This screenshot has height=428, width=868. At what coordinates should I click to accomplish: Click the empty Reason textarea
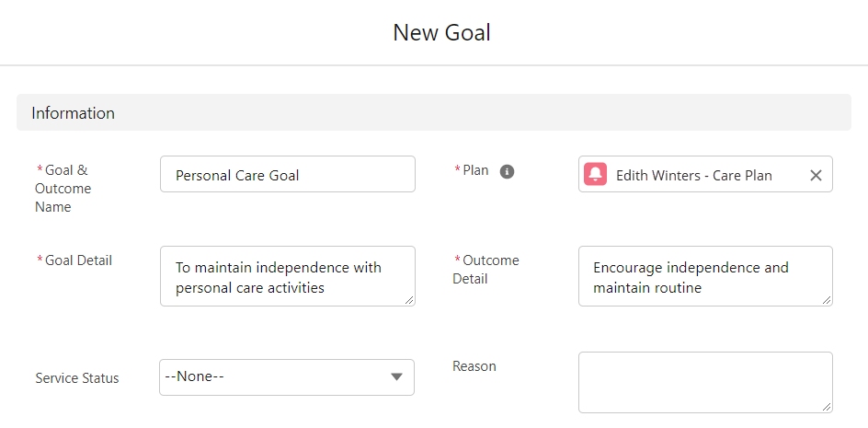705,383
